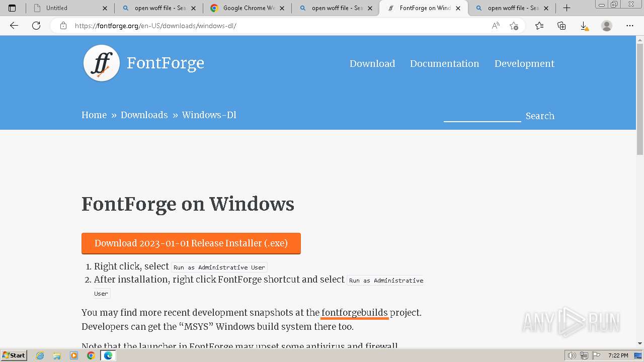Open the Settings and more ellipsis menu
The width and height of the screenshot is (644, 362).
tap(630, 26)
